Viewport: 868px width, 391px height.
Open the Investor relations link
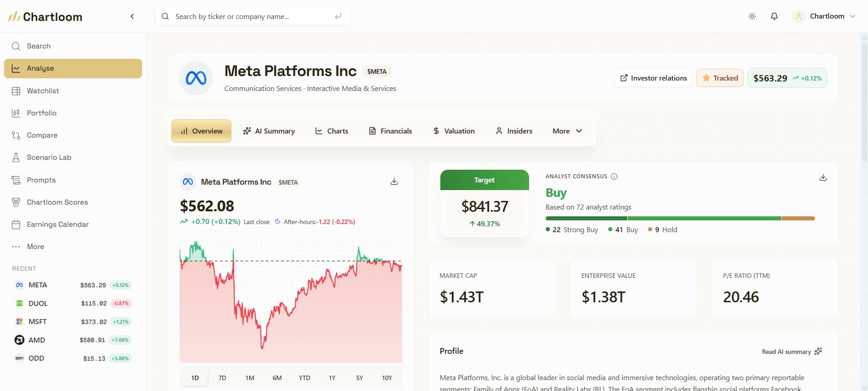(x=653, y=78)
